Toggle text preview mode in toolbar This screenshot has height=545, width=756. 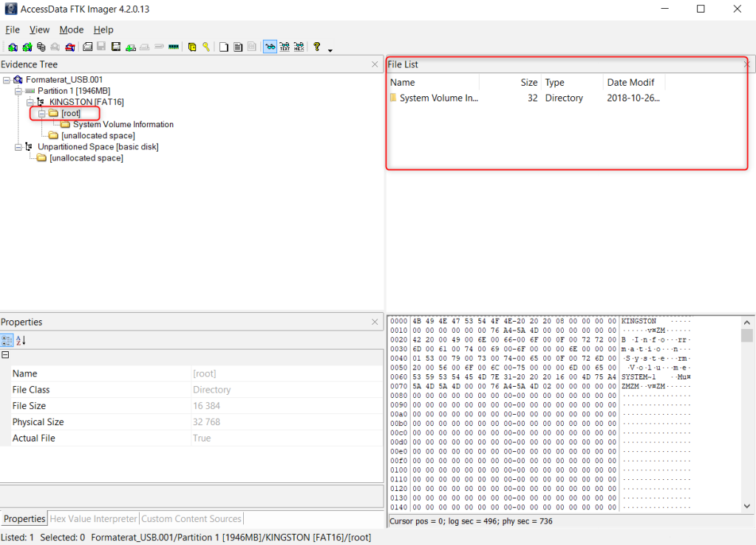285,47
